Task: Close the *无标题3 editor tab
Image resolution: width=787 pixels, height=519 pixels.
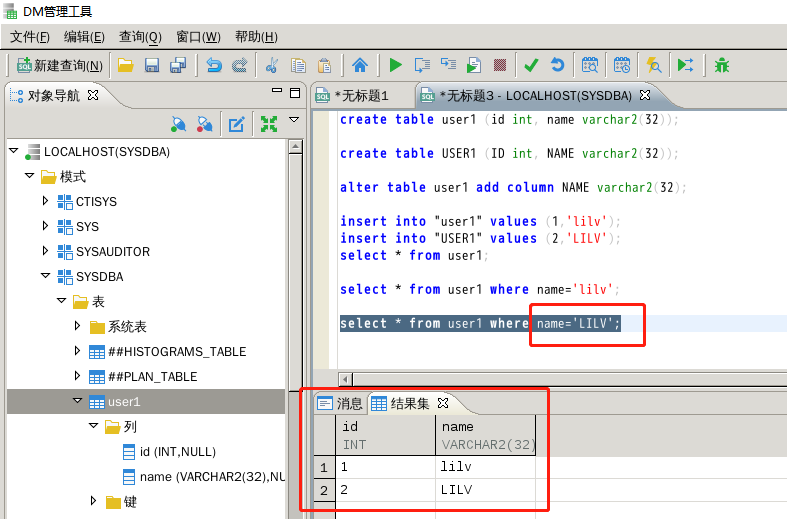Action: point(645,95)
